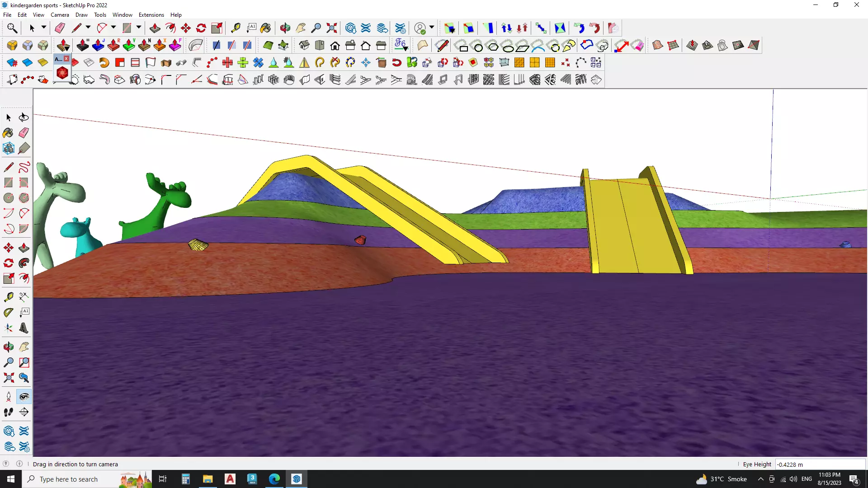Activate the Paint Bucket tool in left toolbar

[8, 133]
